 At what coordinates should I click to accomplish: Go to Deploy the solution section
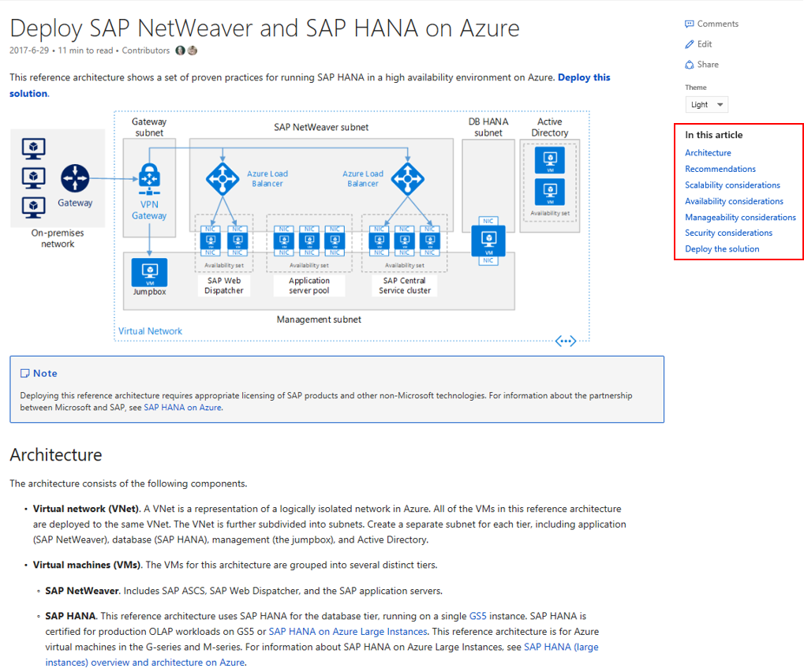point(722,248)
